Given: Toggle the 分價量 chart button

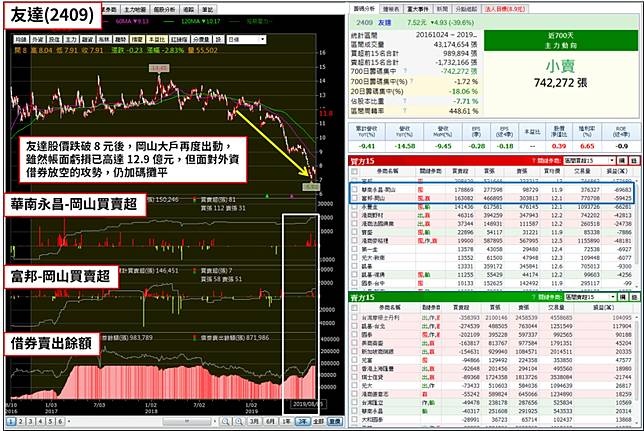Looking at the screenshot, I should point(201,39).
